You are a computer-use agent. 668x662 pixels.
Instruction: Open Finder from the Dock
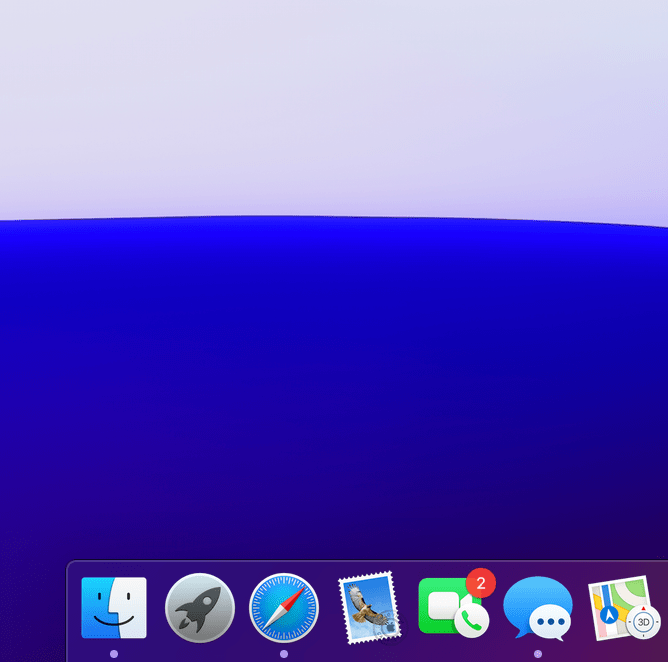pos(114,607)
